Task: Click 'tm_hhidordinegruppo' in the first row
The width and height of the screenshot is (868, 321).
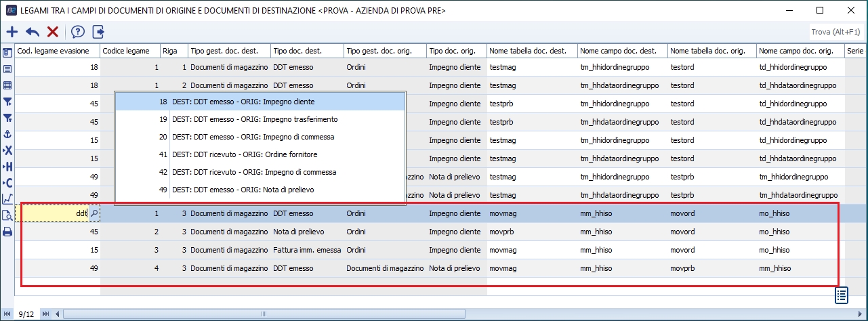Action: click(622, 67)
